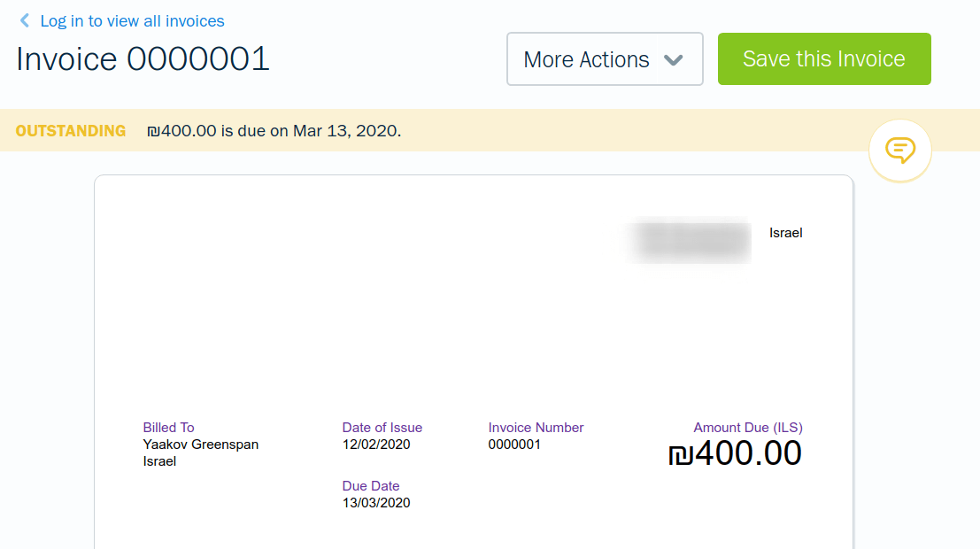The image size is (980, 549).
Task: Click the Billed To label
Action: coord(168,428)
